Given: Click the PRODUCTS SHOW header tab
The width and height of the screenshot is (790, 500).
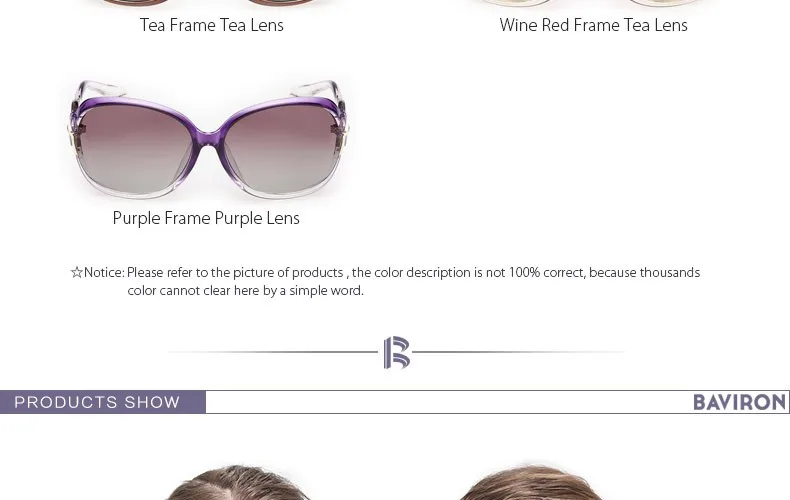Looking at the screenshot, I should click(103, 402).
